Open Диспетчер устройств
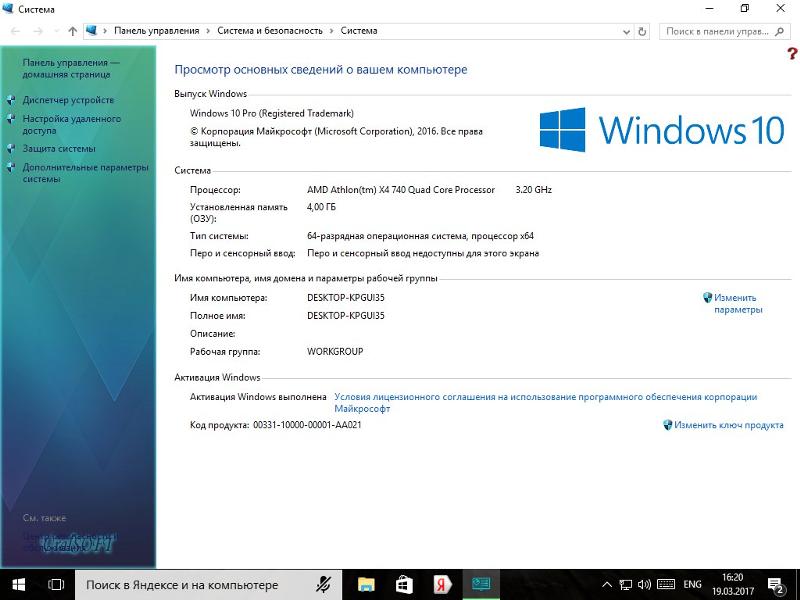This screenshot has width=800, height=600. 68,100
